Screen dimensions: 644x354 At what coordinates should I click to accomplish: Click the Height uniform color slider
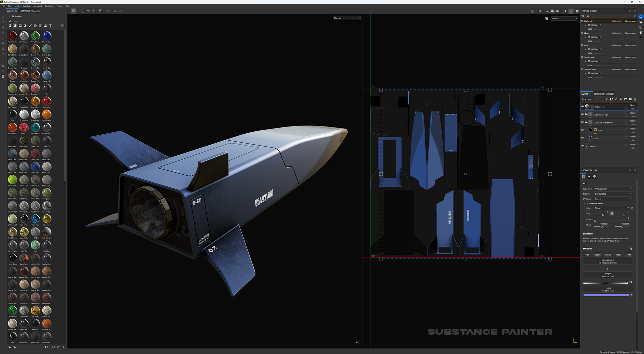[x=605, y=283]
